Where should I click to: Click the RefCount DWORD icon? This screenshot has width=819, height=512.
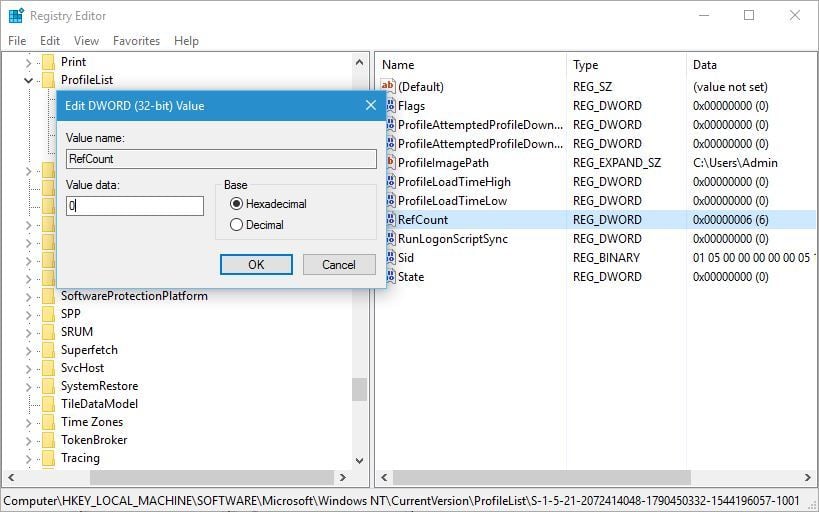pos(390,219)
